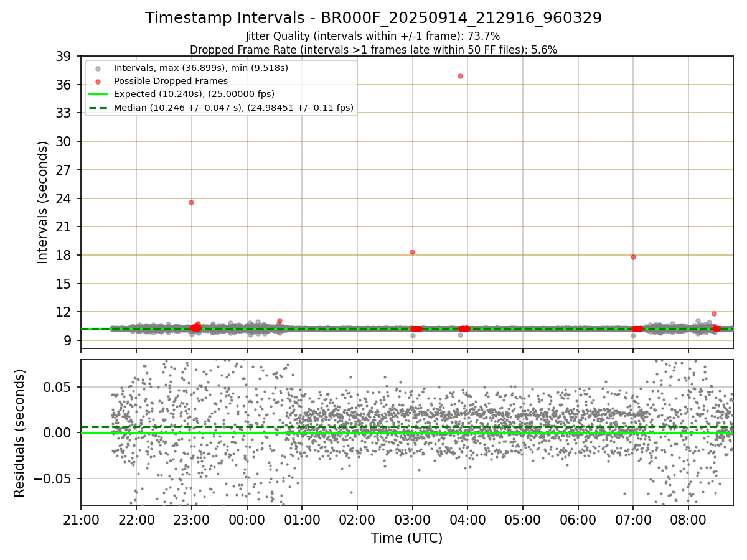Viewport: 747px width, 560px height.
Task: Click the −0.05 residuals tick label
Action: [54, 478]
